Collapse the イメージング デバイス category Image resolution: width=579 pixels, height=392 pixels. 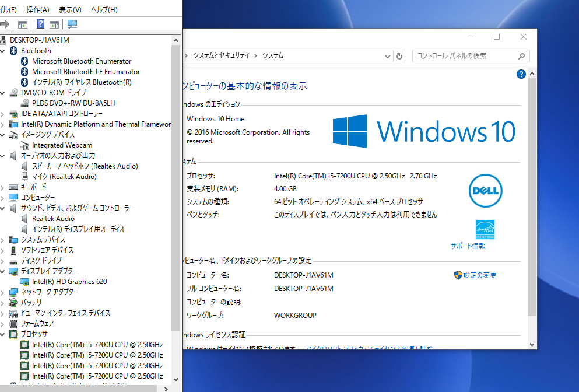tap(2, 135)
